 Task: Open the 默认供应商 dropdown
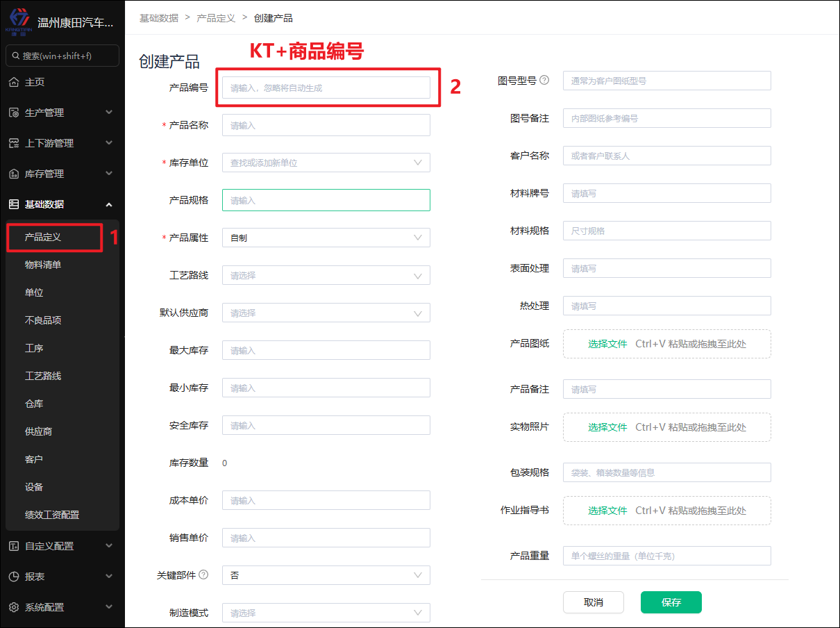click(326, 313)
